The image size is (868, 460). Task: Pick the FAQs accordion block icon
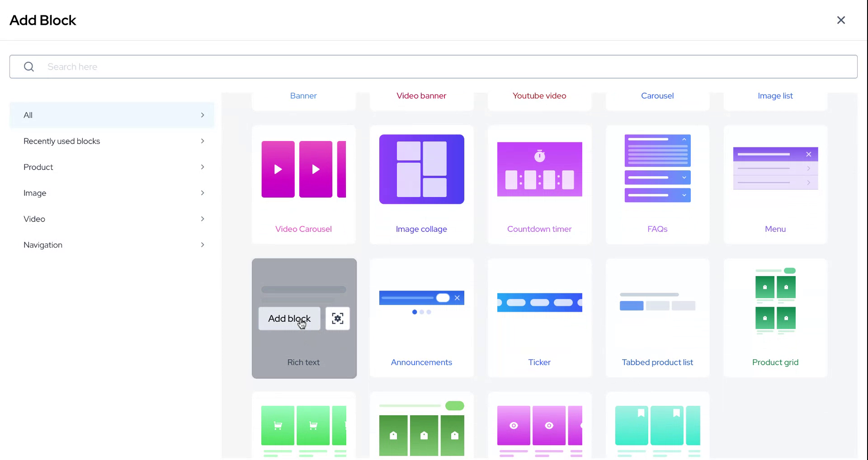click(x=658, y=168)
